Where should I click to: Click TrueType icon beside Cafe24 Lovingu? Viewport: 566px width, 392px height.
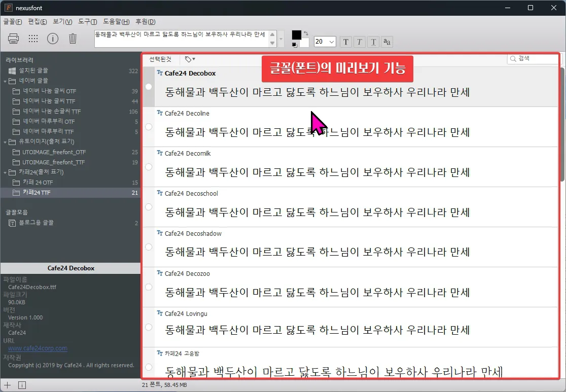(160, 313)
